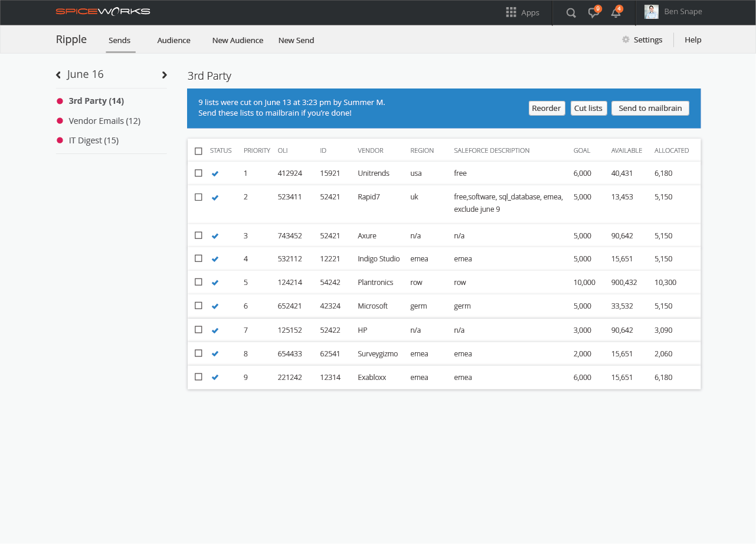Select IT Digest (15) in the sidebar
The image size is (756, 544).
(94, 140)
